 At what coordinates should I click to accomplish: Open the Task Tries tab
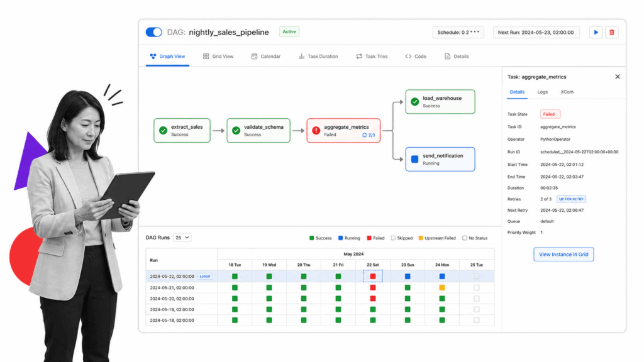point(372,56)
